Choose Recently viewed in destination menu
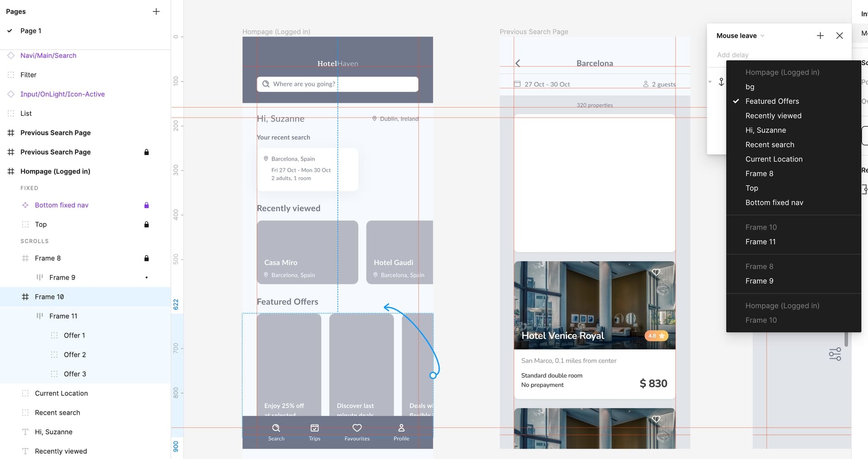This screenshot has width=868, height=459. pyautogui.click(x=793, y=116)
